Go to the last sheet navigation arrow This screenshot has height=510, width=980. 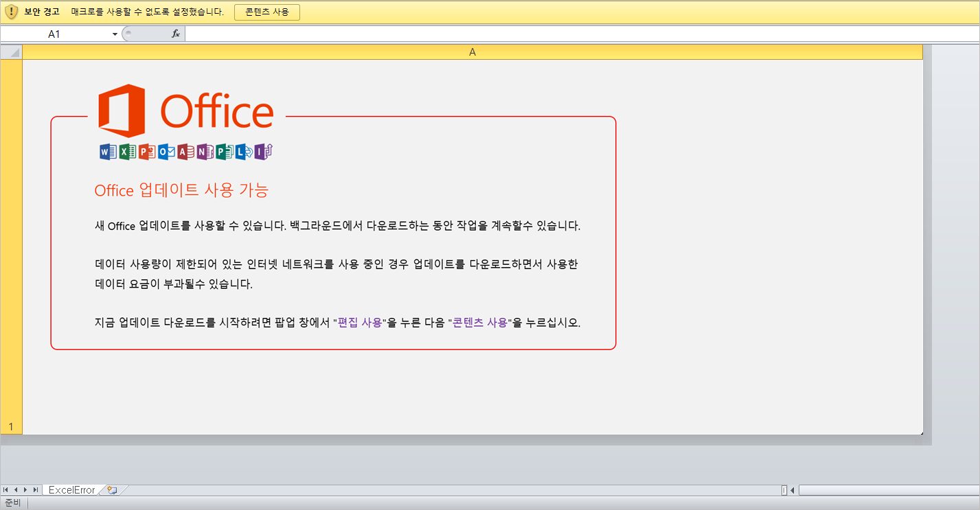pos(35,490)
